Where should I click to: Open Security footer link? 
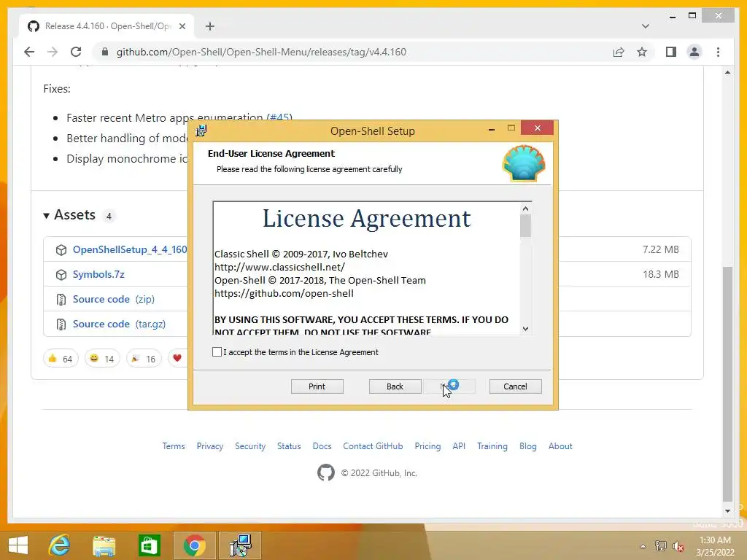(x=250, y=446)
